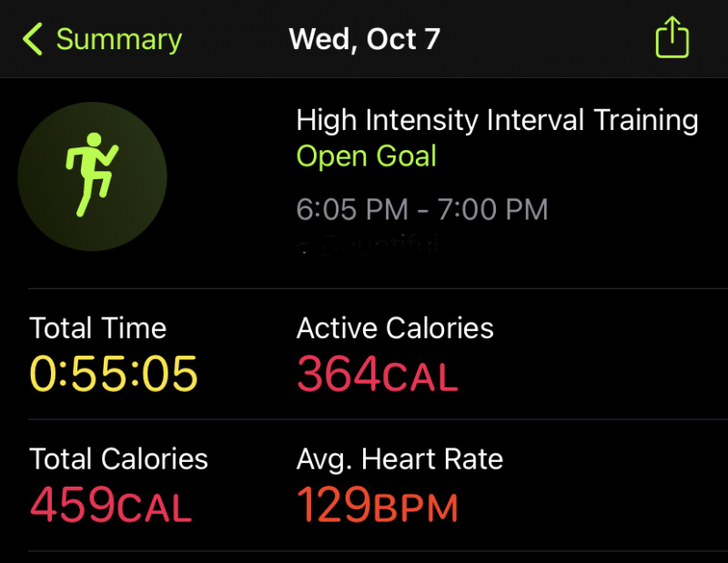Go back to Summary
This screenshot has height=563, width=728.
118,40
